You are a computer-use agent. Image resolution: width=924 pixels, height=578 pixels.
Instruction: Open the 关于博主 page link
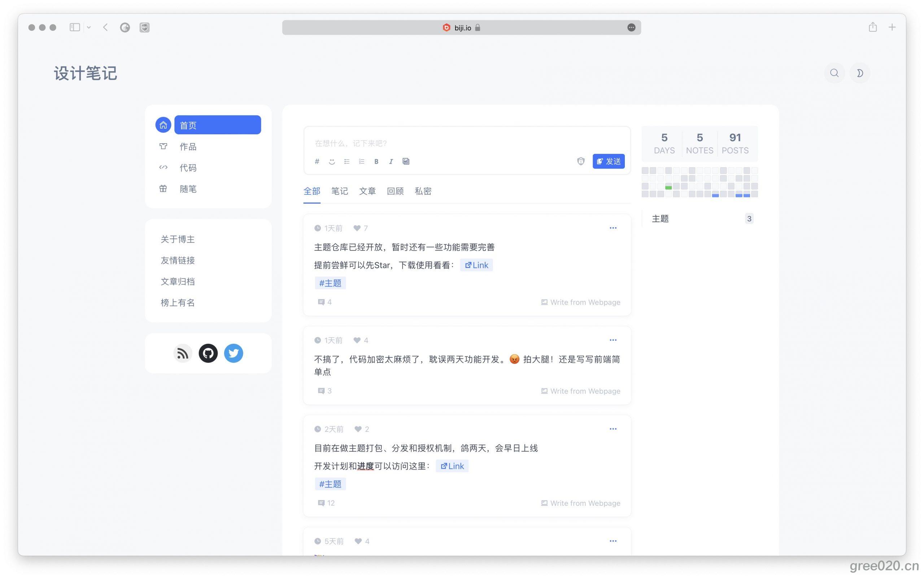click(177, 239)
